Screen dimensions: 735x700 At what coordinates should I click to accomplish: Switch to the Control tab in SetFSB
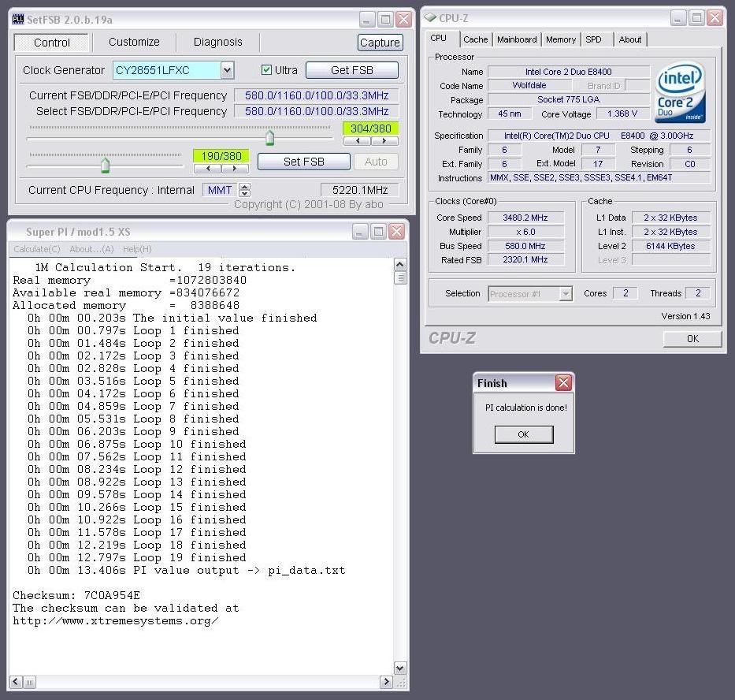tap(51, 43)
